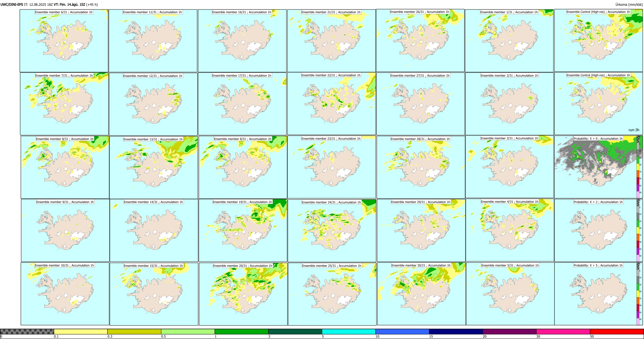Image resolution: width=644 pixels, height=339 pixels.
Task: Click the Úrkoma (mm/klst) unit label
Action: tap(629, 4)
